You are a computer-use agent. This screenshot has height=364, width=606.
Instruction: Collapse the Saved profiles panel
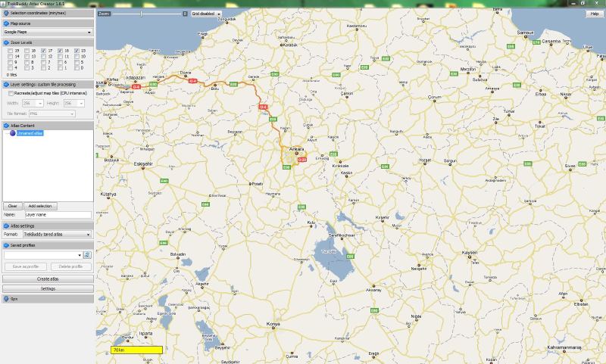pyautogui.click(x=48, y=245)
